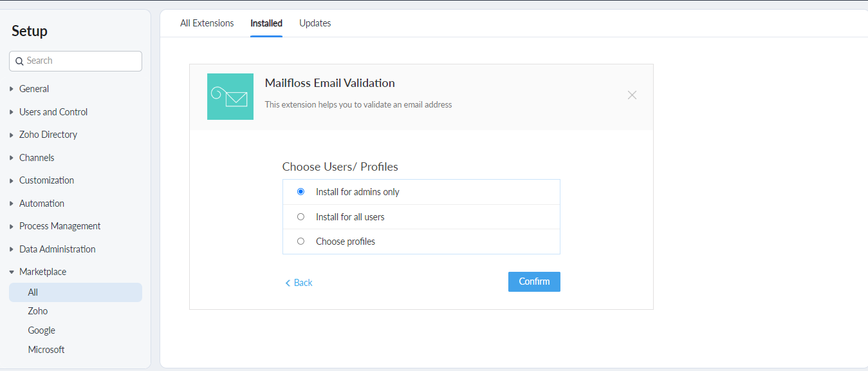
Task: Expand Users and Control section
Action: click(x=53, y=112)
